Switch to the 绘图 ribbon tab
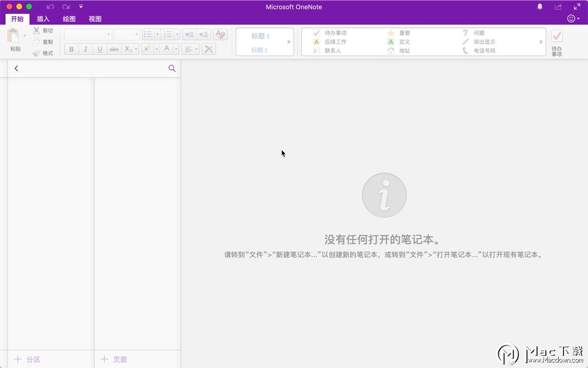The height and width of the screenshot is (368, 588). [x=69, y=19]
